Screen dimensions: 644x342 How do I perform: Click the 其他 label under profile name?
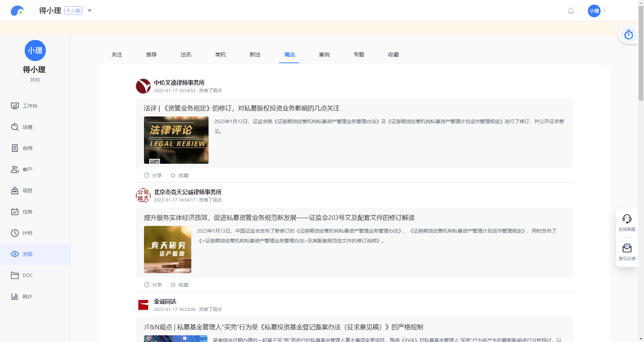[x=35, y=80]
